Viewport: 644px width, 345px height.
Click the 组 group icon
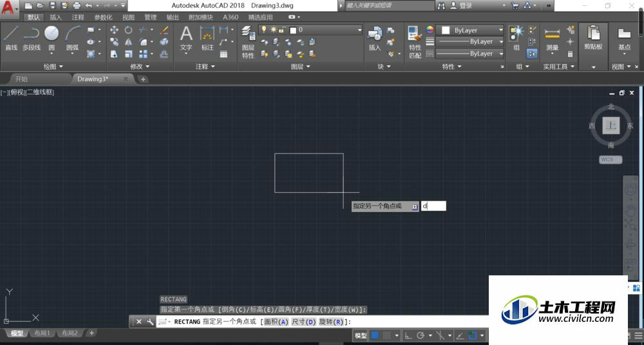tap(516, 38)
